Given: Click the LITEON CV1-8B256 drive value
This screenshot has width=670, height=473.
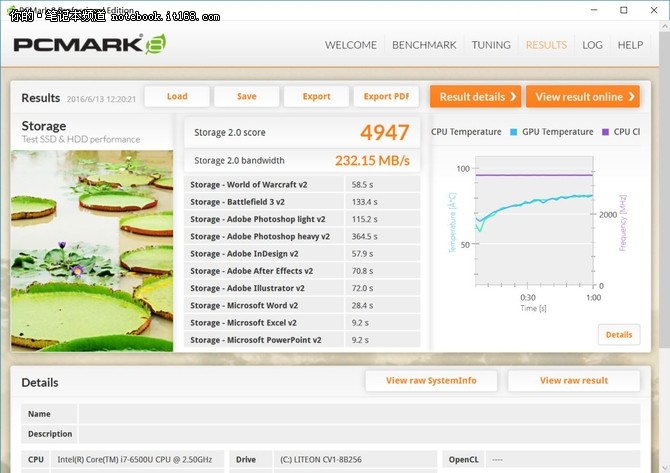Looking at the screenshot, I should [x=321, y=459].
